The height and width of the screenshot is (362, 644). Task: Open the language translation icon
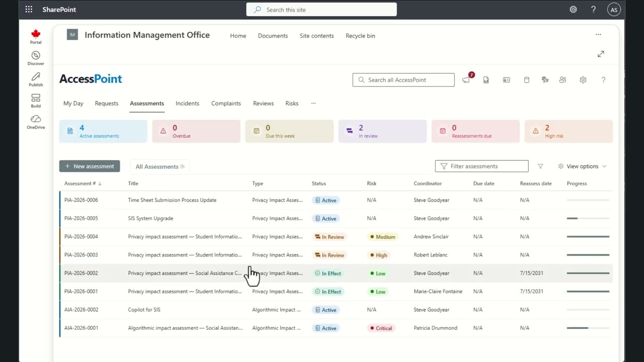(545, 80)
